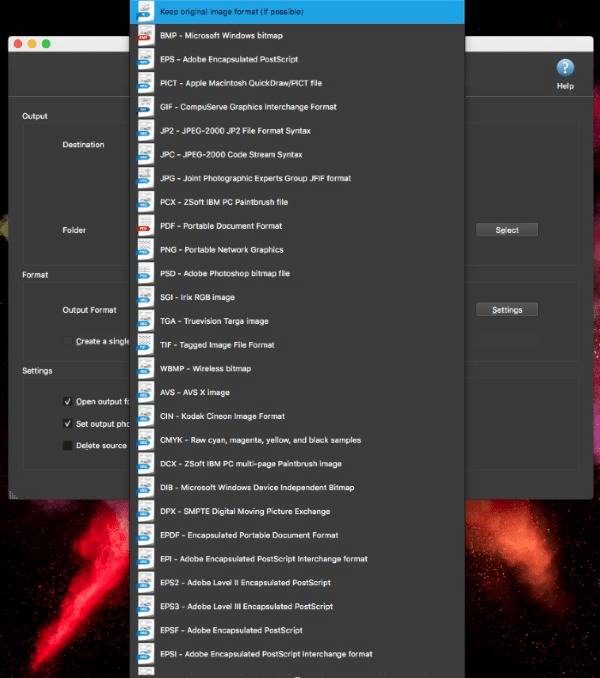
Task: Choose EPS3 - Adobe Level III Encapsulated PostScript
Action: [x=297, y=606]
